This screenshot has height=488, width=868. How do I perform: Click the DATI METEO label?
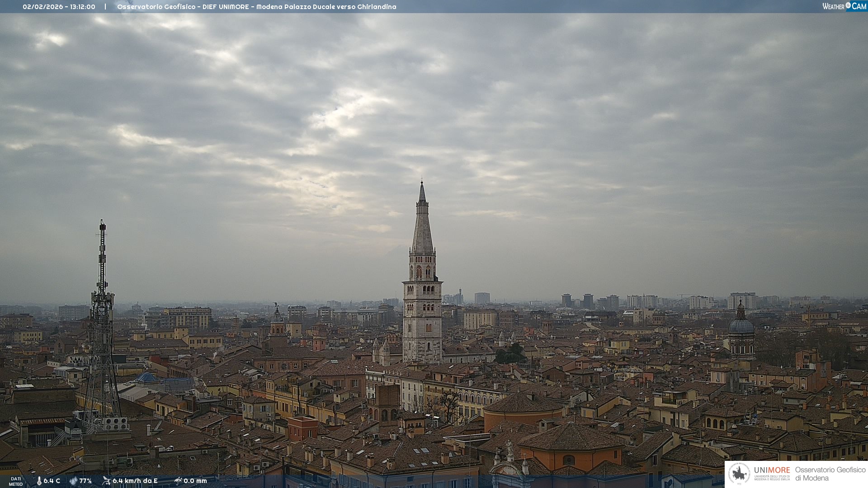click(16, 481)
